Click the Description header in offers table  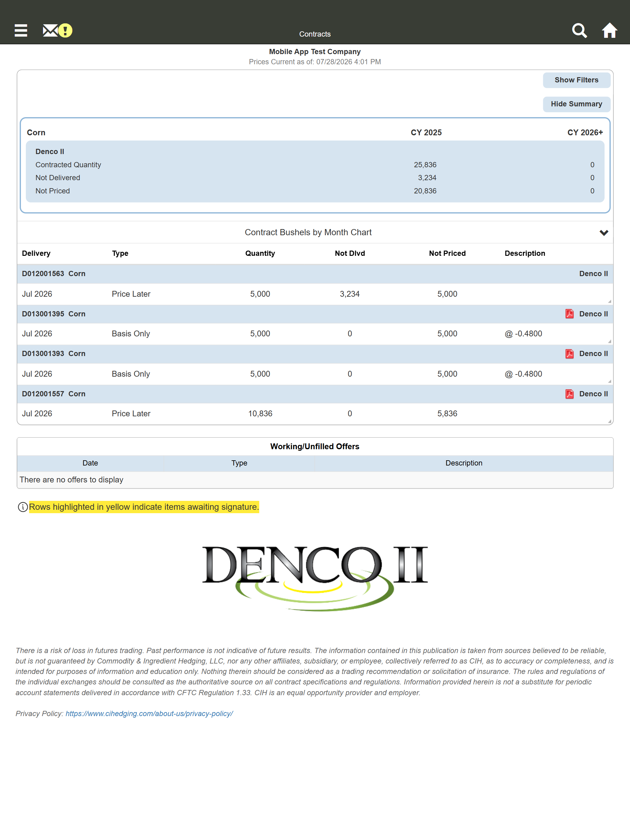tap(464, 463)
